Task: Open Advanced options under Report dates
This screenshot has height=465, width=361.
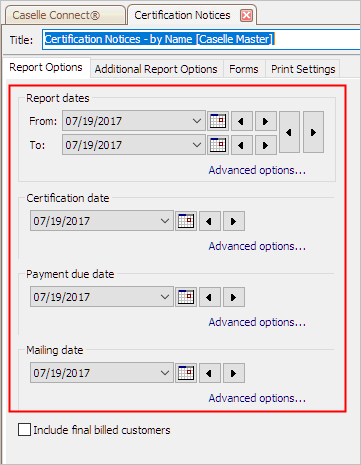Action: pos(257,170)
